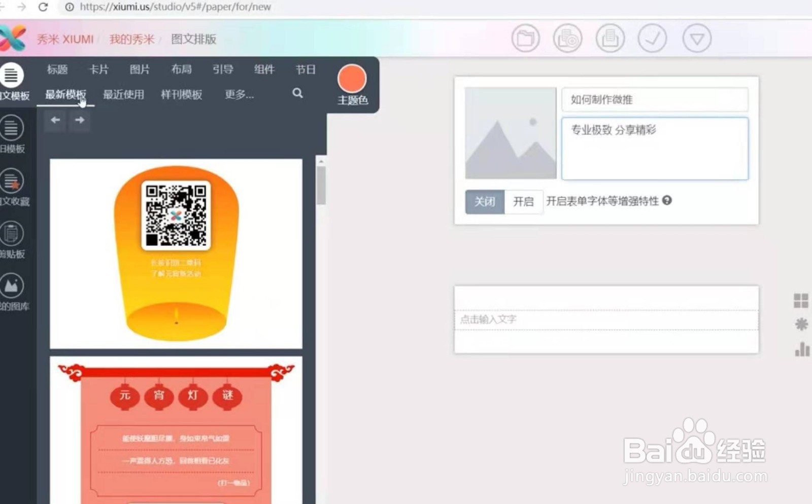Select the 开启 toggle option
The image size is (812, 504).
pyautogui.click(x=523, y=202)
